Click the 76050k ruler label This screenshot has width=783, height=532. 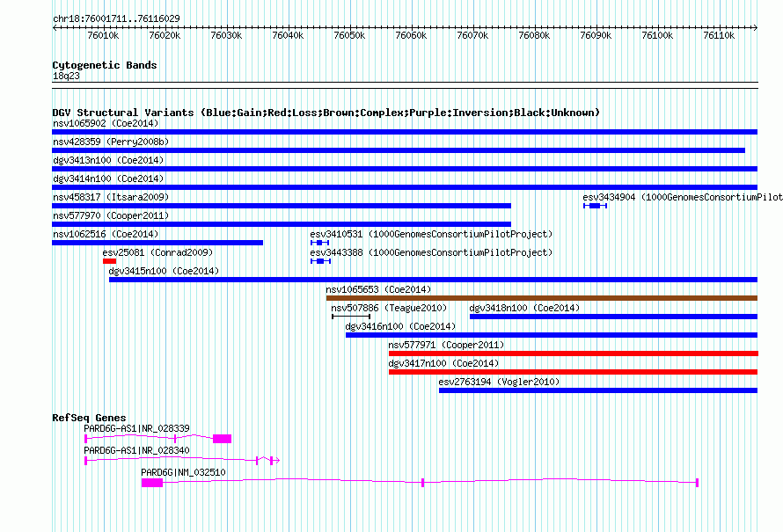point(349,35)
